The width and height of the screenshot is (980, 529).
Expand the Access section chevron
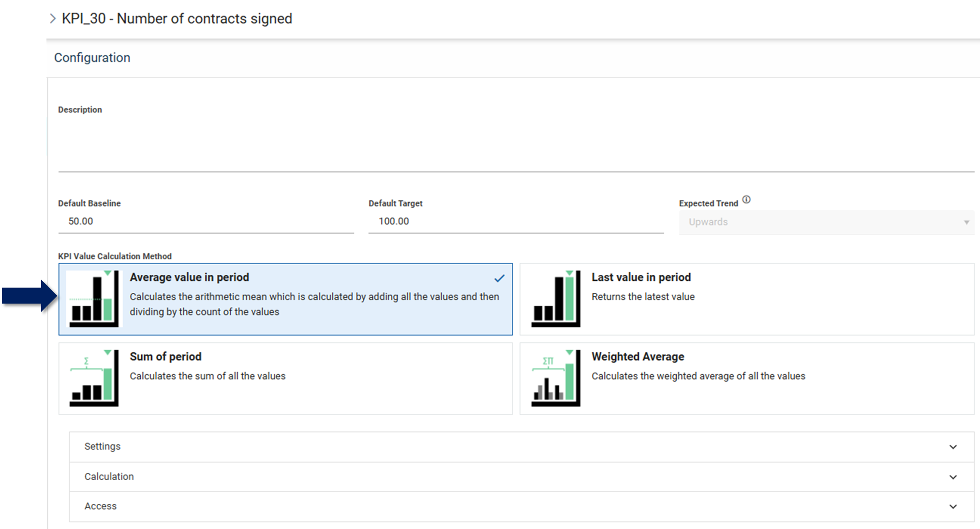[x=952, y=507]
